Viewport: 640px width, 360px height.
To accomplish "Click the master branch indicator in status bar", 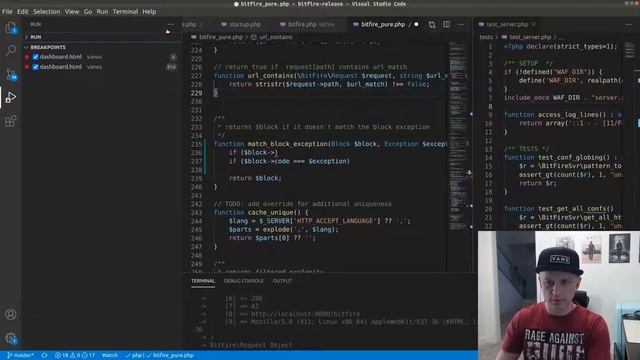I will (20, 356).
